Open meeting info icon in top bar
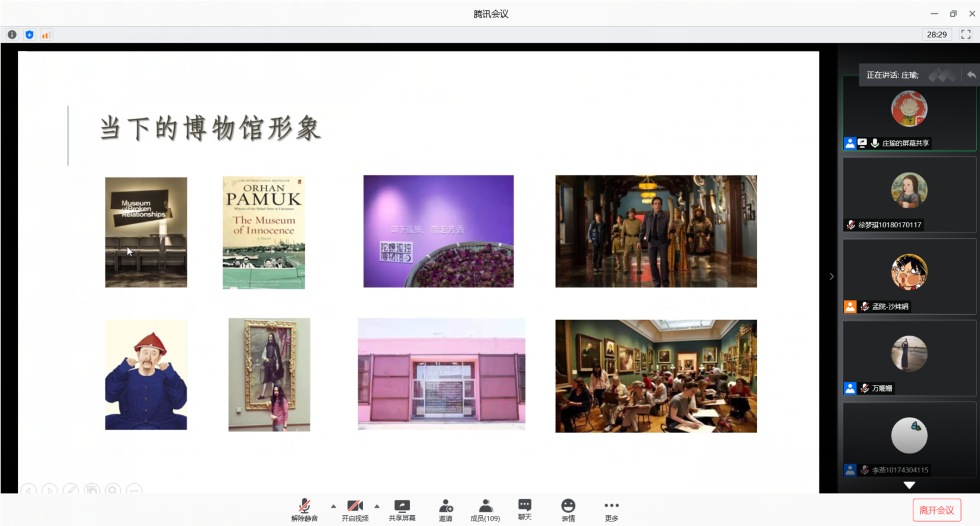 [12, 35]
